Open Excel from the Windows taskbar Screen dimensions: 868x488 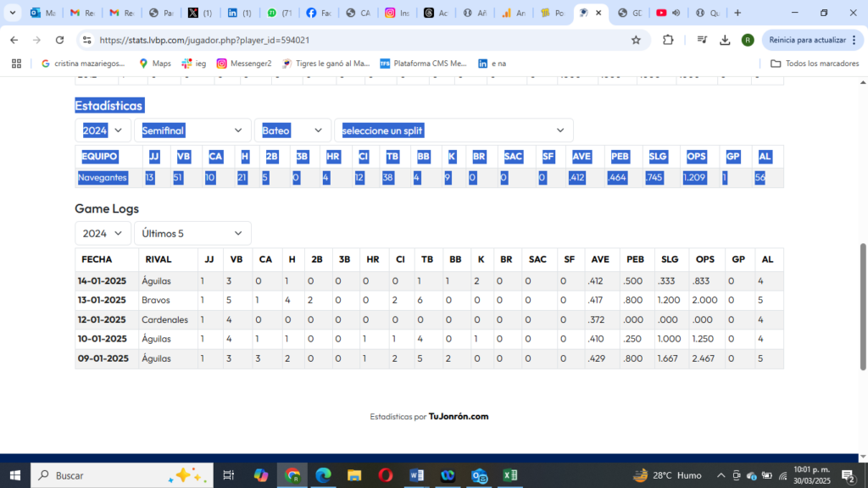coord(509,475)
